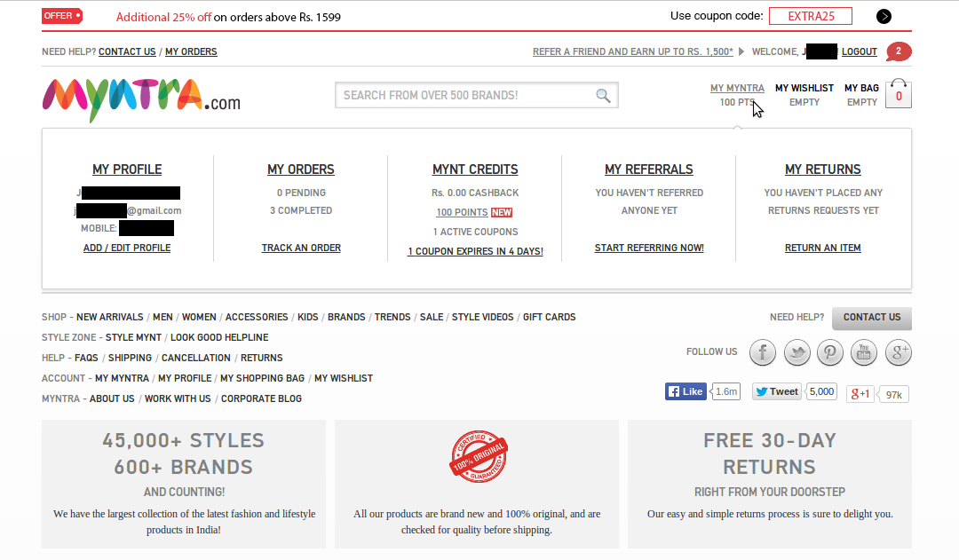The image size is (959, 560).
Task: Click the black arrow next offer icon
Action: [x=884, y=17]
